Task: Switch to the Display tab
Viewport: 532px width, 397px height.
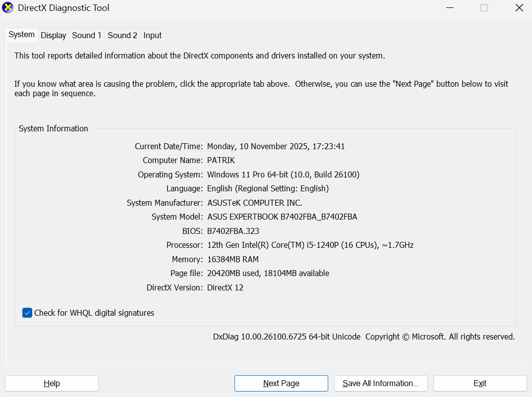Action: click(53, 35)
